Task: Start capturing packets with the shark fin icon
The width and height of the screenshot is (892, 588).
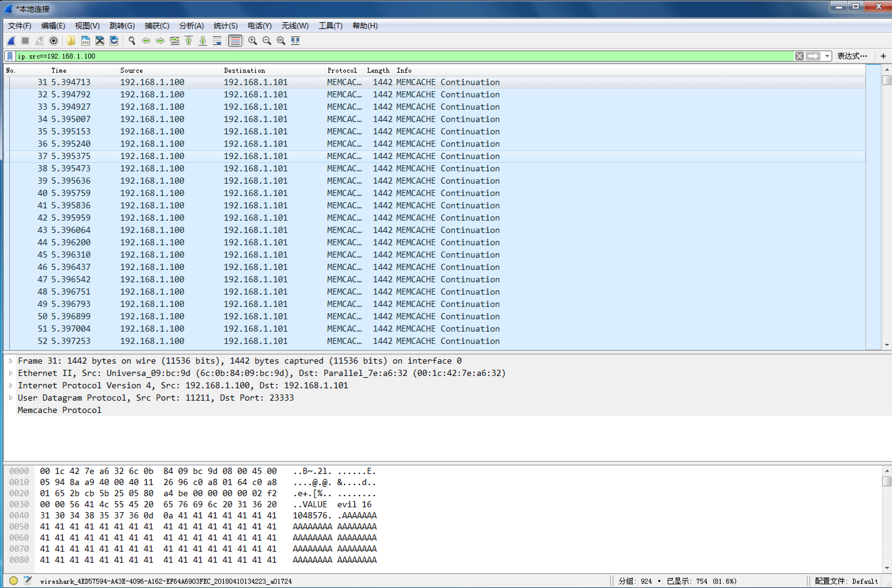Action: click(11, 41)
